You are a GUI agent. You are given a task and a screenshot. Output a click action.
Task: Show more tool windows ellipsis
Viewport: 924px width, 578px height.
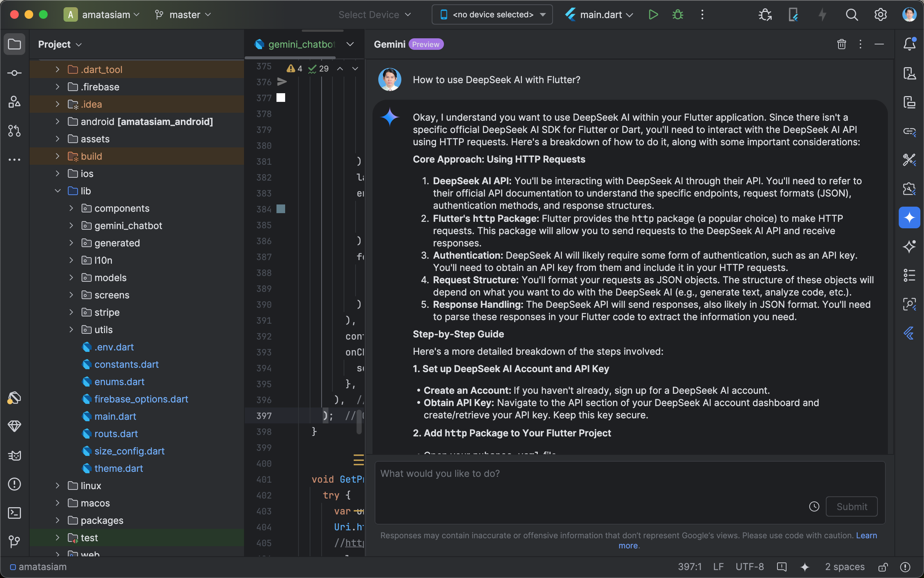[x=14, y=160]
